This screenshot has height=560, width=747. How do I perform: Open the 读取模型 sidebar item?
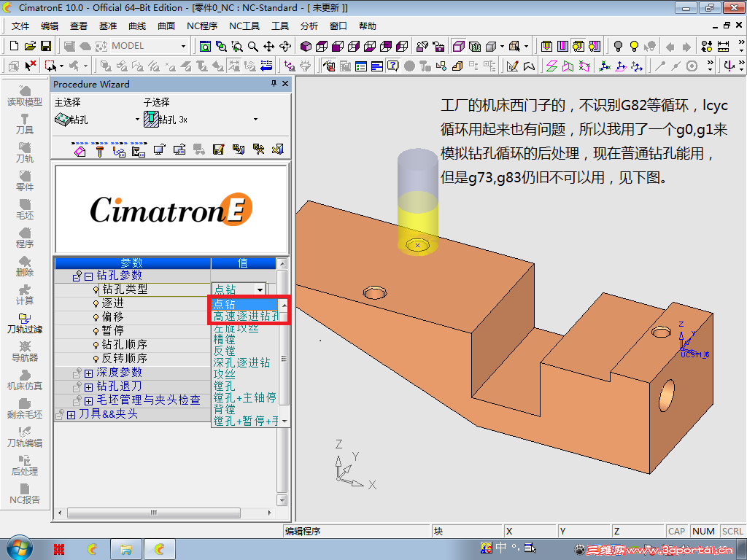(x=25, y=96)
